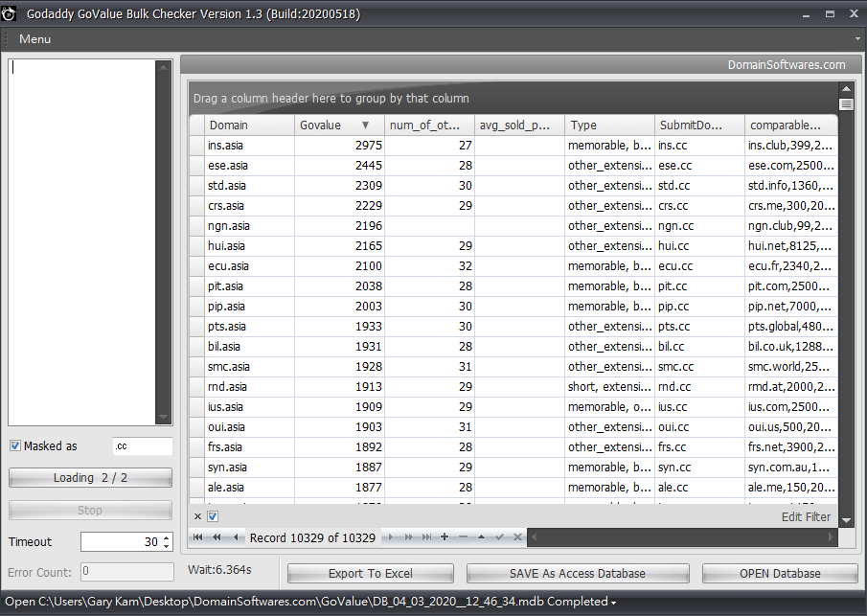Click the Timeout value field
Image resolution: width=867 pixels, height=616 pixels.
[121, 542]
